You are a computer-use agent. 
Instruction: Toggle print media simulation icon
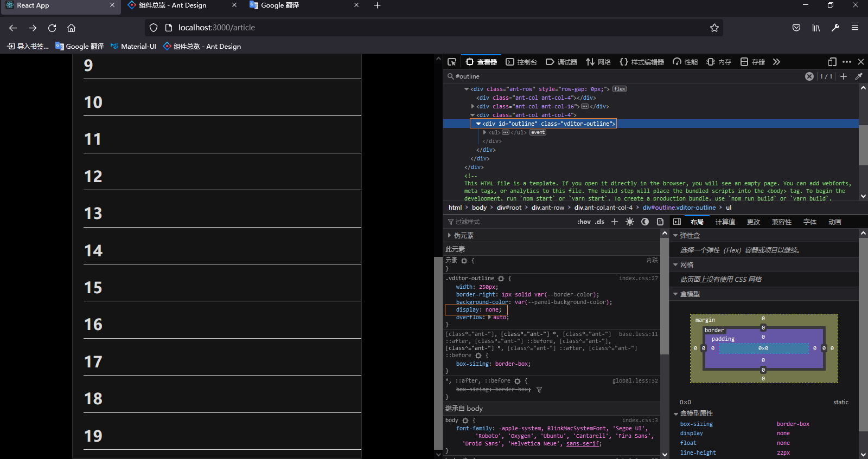(x=660, y=222)
